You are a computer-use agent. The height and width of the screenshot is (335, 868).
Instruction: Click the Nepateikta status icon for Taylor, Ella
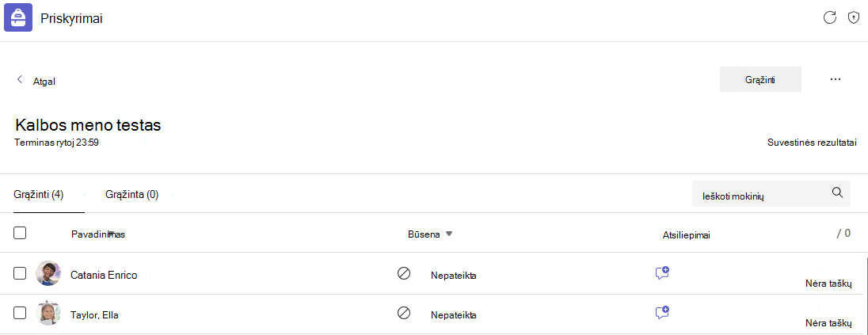pyautogui.click(x=404, y=313)
